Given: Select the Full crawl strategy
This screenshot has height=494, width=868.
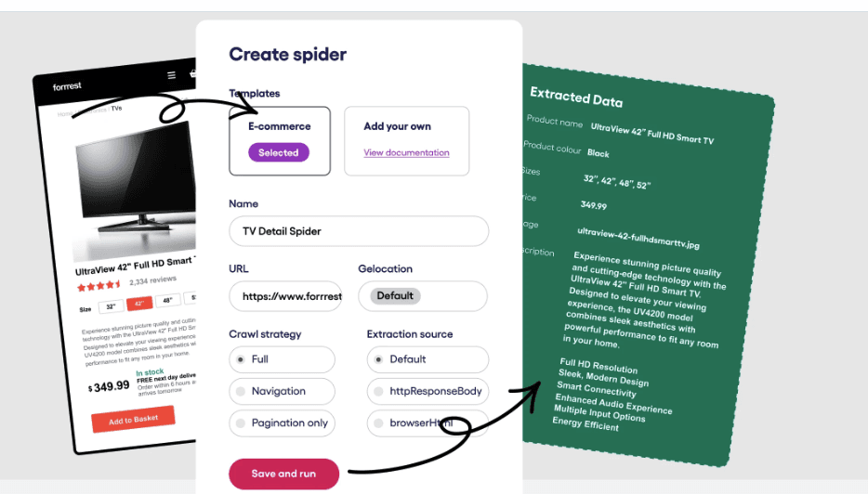Looking at the screenshot, I should click(x=282, y=359).
